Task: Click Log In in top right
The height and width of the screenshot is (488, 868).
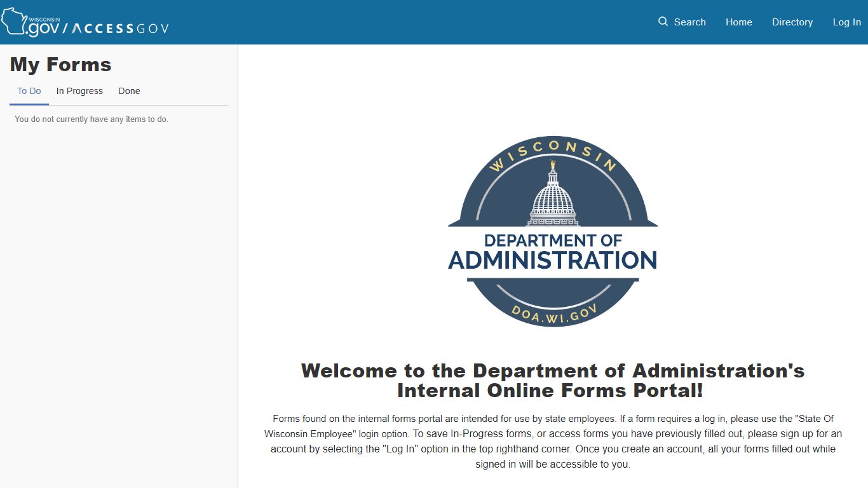Action: coord(847,22)
